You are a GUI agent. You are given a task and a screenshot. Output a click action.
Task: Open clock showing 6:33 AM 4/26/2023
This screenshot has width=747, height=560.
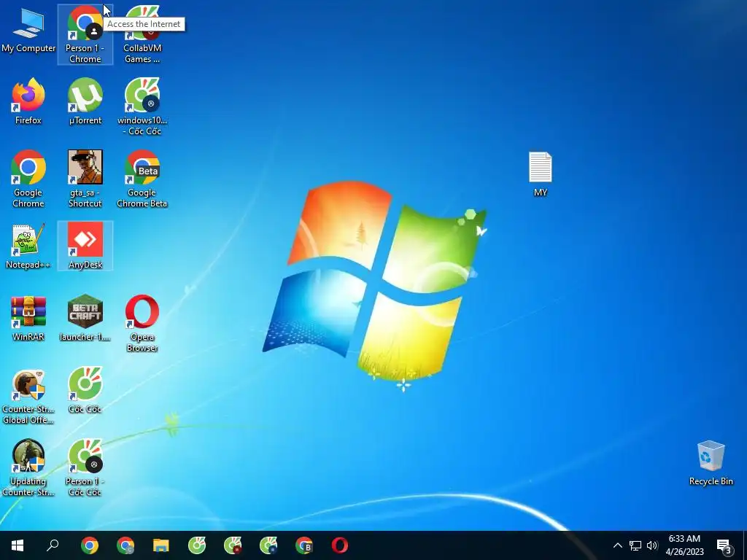coord(684,545)
